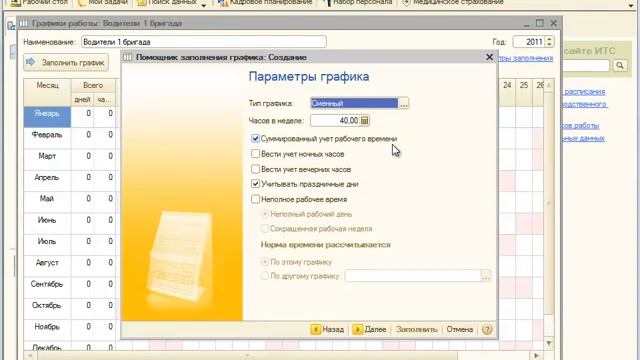Select Неполный рабочий день radio button
Viewport: 640px width, 360px height.
click(265, 214)
